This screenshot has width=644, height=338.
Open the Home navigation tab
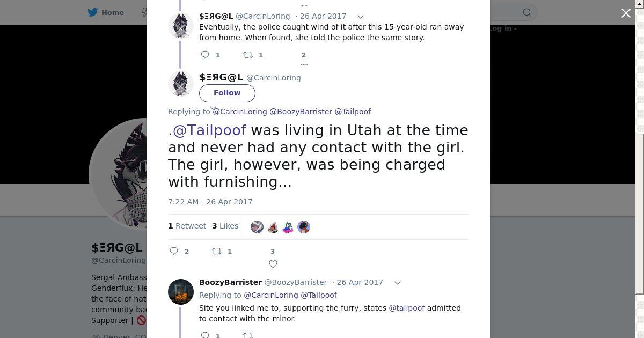tap(106, 12)
